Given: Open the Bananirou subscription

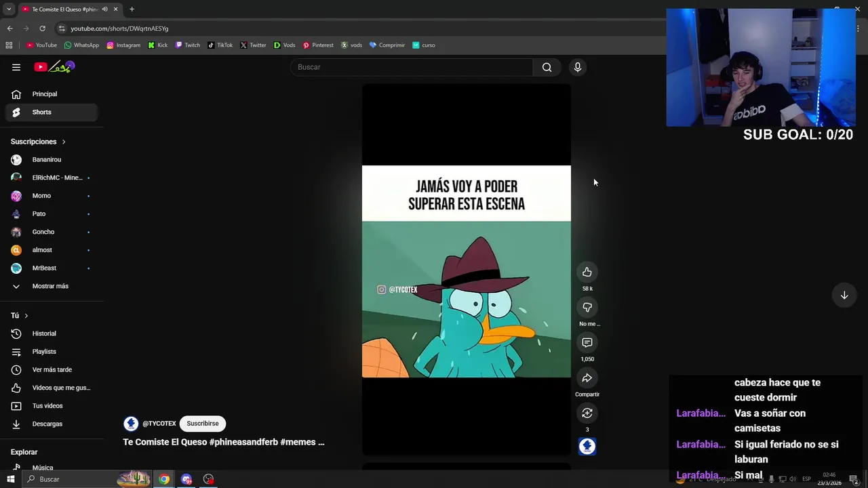Looking at the screenshot, I should pos(53,159).
